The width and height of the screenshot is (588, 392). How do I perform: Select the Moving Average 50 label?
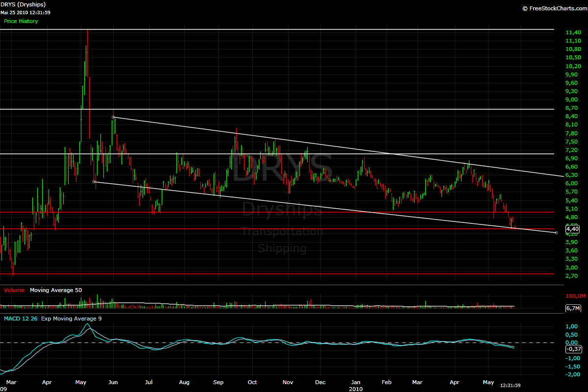[x=56, y=290]
